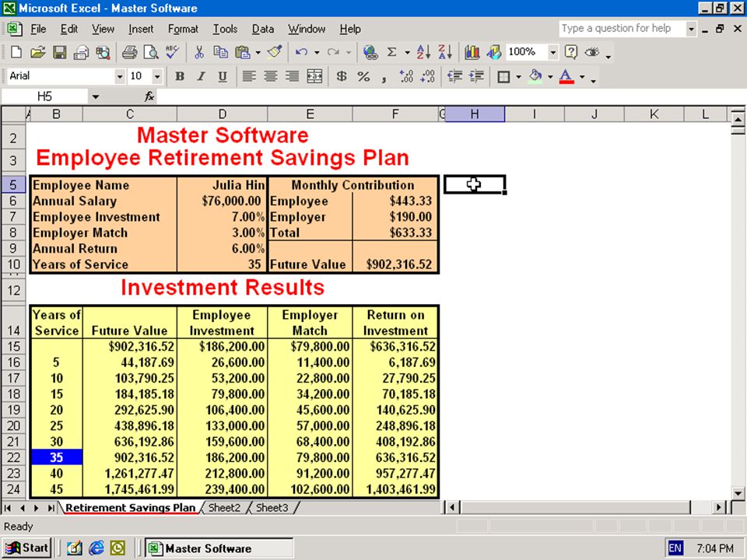
Task: Create a new workbook with the New icon
Action: tap(16, 52)
